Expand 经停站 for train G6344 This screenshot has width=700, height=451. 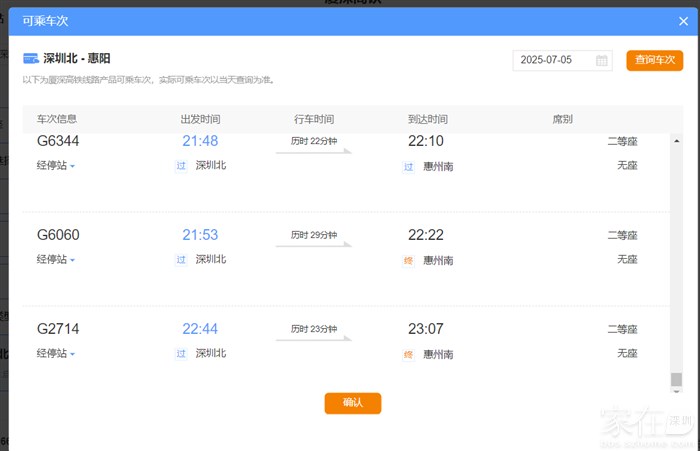56,166
